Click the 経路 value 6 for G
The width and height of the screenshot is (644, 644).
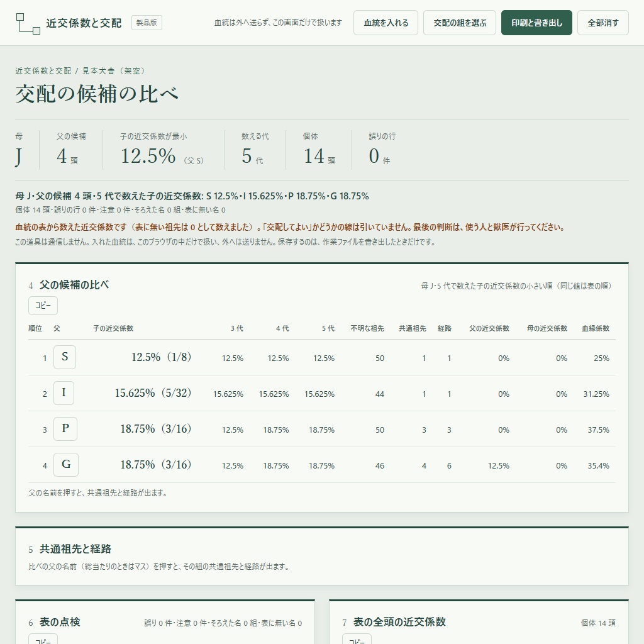coord(449,466)
